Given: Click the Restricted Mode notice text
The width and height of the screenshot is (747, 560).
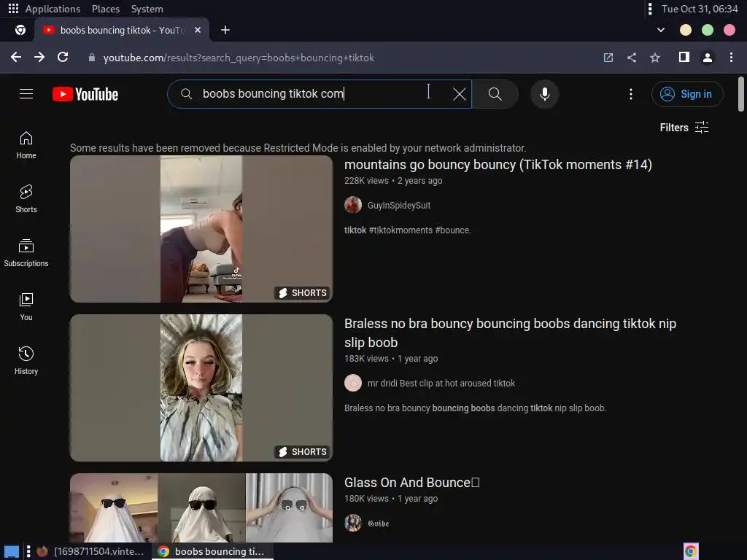Looking at the screenshot, I should pyautogui.click(x=298, y=148).
